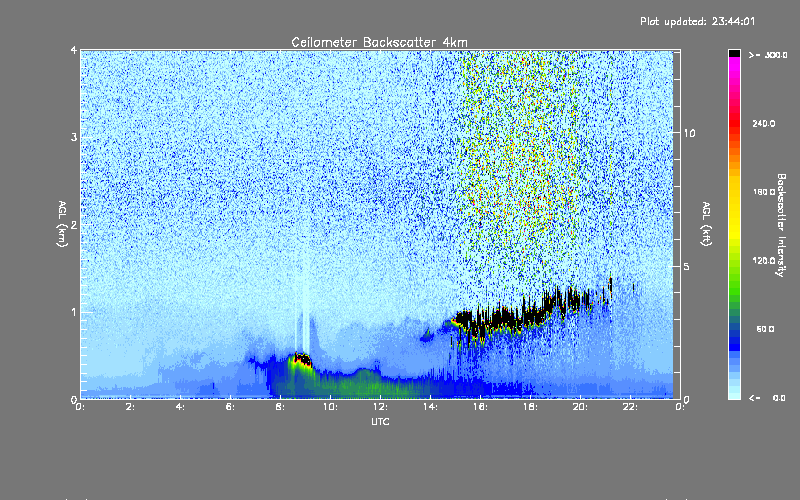The height and width of the screenshot is (500, 800).
Task: Click the '10' tick on the kft axis
Action: point(689,133)
